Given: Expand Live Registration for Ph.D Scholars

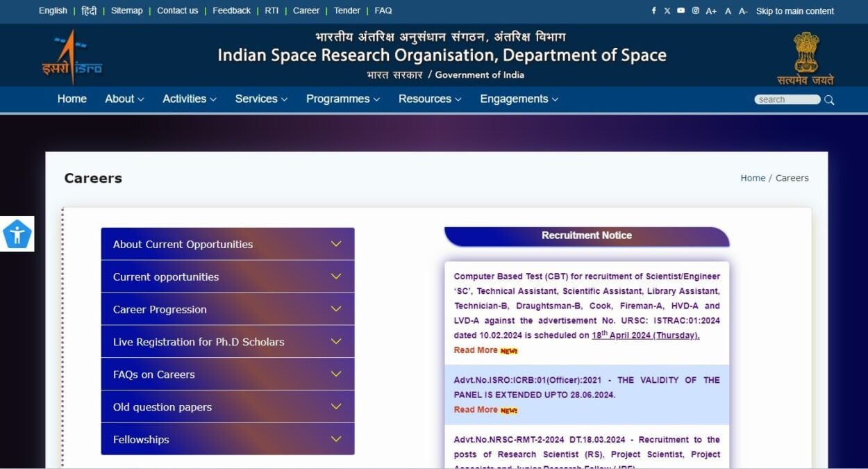Looking at the screenshot, I should click(x=228, y=342).
